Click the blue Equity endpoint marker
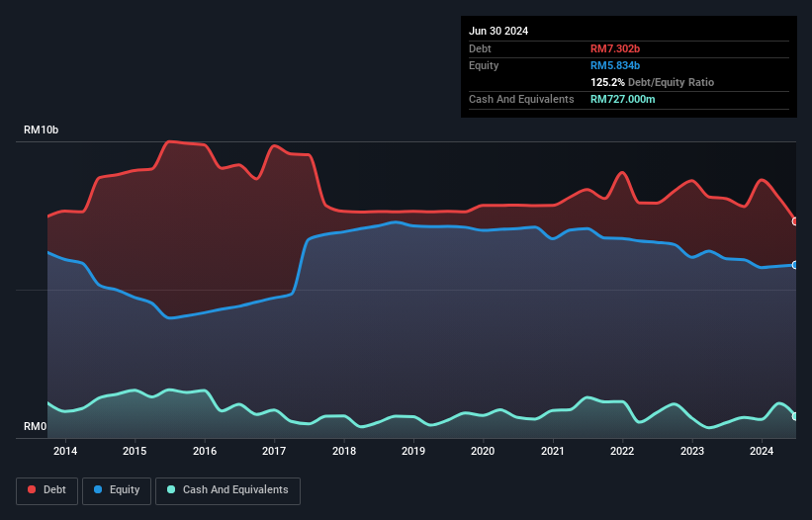Screen dimensions: 812x520 point(795,265)
